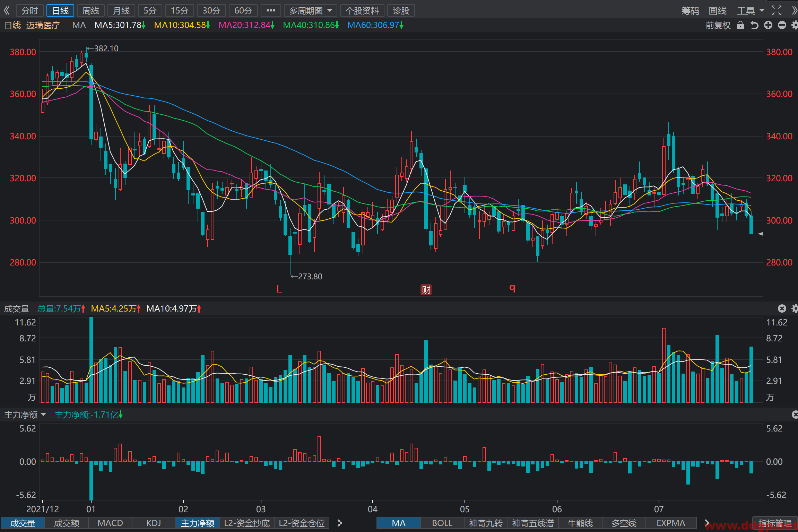Open main chart settings gear icon
Viewport: 798px width, 532px height.
795,25
